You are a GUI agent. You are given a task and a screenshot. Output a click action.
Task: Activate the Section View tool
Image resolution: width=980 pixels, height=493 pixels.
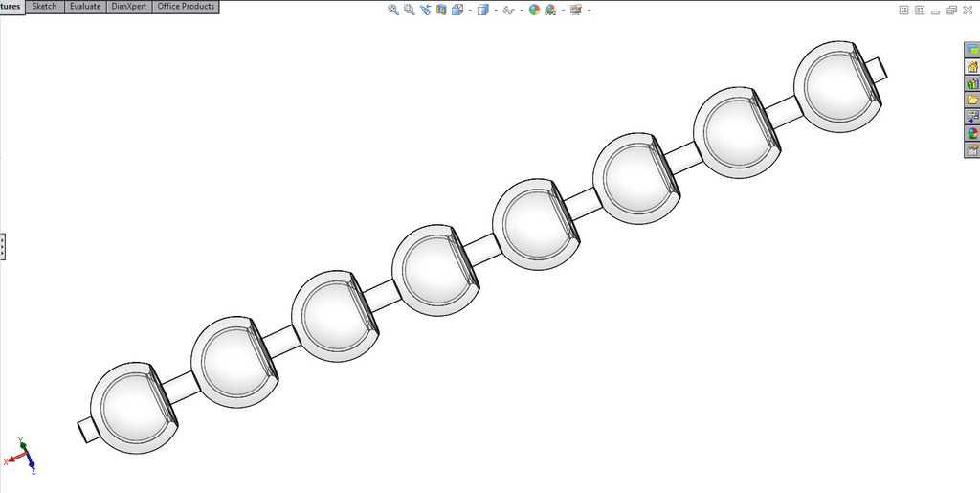[441, 10]
